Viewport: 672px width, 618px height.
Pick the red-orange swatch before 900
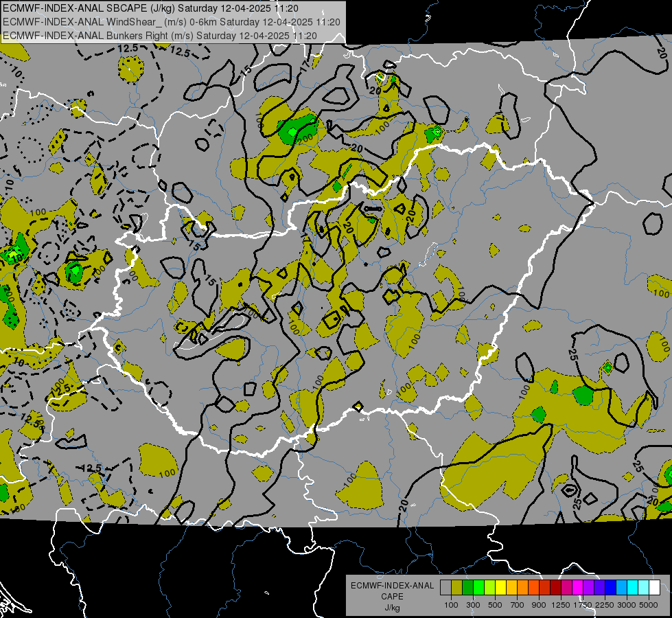click(x=533, y=588)
